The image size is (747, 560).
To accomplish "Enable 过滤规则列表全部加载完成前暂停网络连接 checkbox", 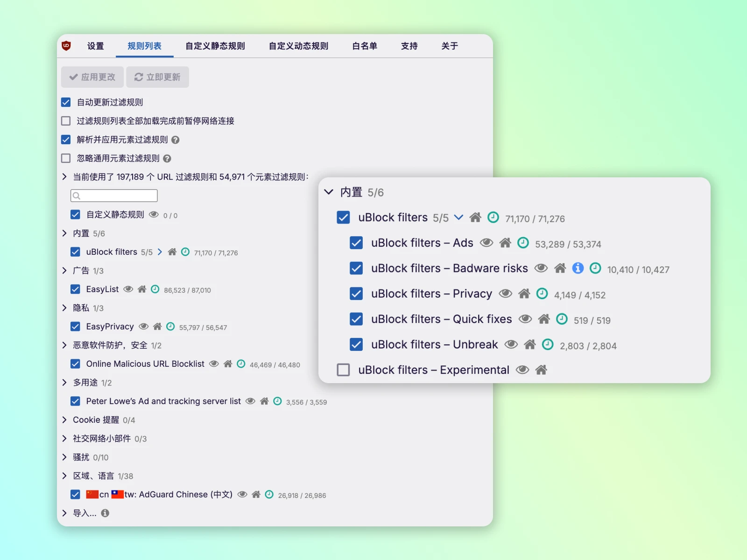I will [x=66, y=121].
